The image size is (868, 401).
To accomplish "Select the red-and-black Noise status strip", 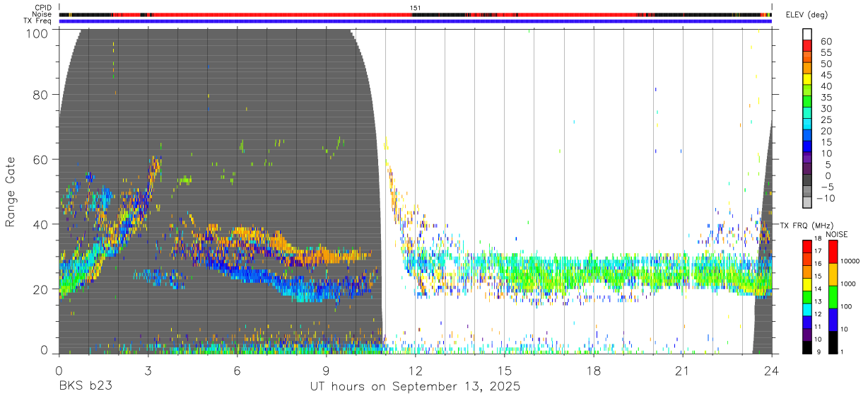I will pos(415,14).
